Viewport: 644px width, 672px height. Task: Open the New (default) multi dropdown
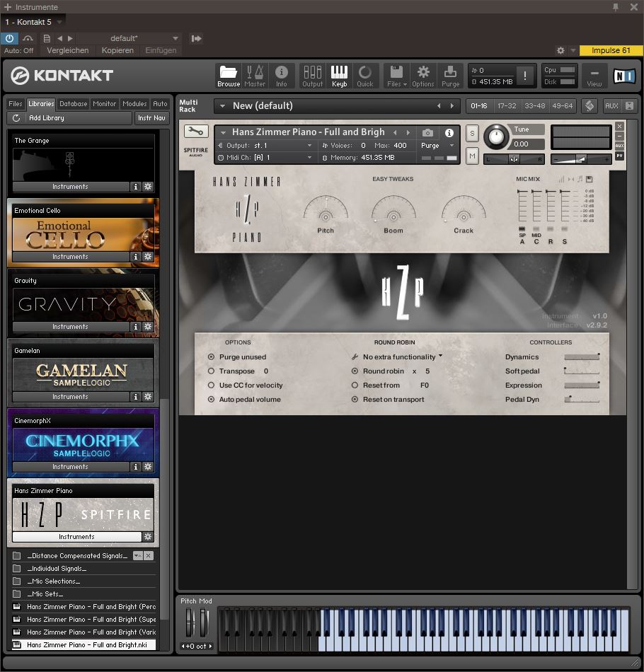coord(222,106)
